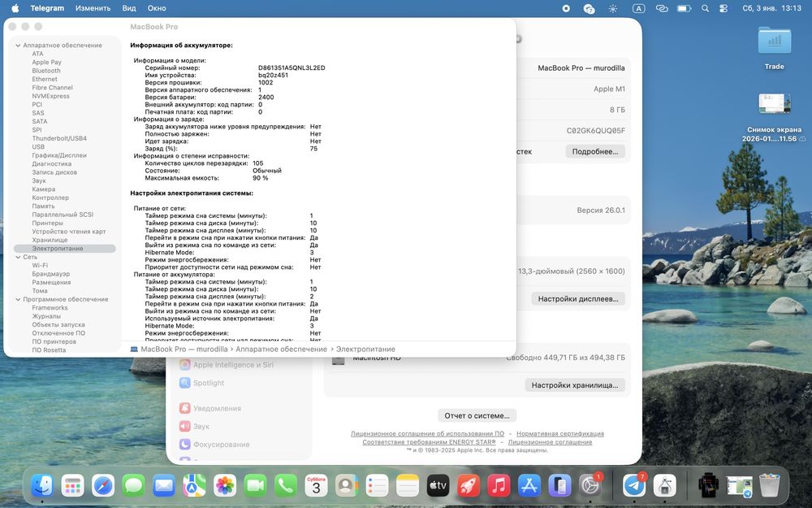The height and width of the screenshot is (508, 812).
Task: Collapse Аппаратное обеспечение section chevron
Action: pos(18,46)
